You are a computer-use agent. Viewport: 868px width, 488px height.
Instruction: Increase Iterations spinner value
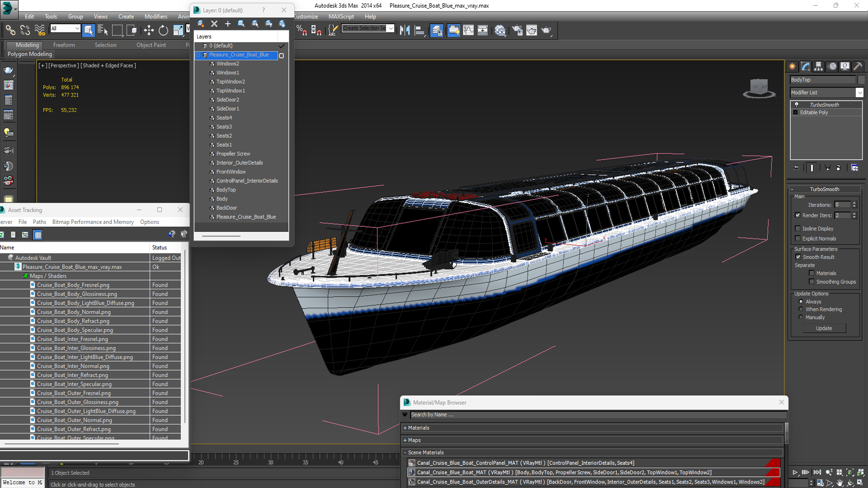click(x=854, y=203)
